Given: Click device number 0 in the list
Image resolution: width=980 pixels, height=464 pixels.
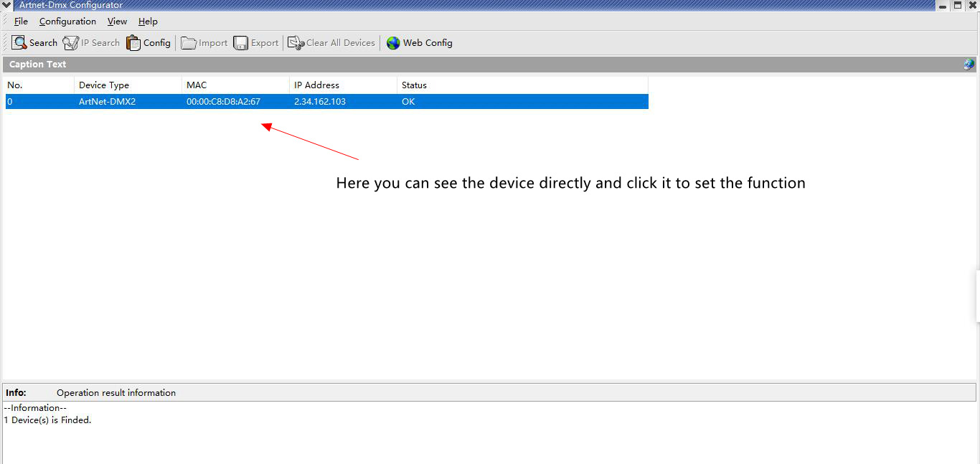Looking at the screenshot, I should point(10,102).
